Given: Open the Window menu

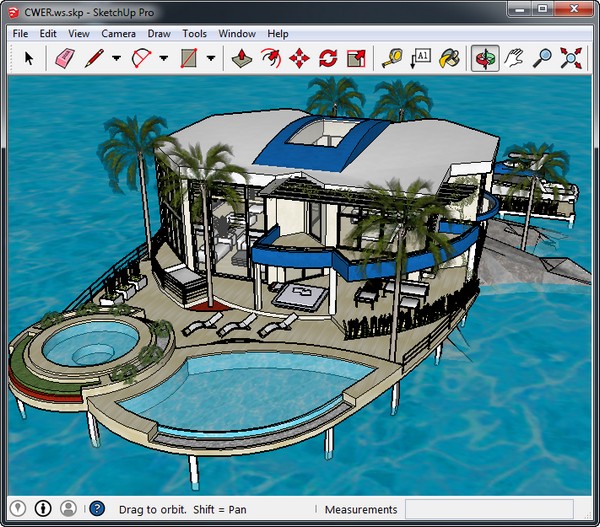Looking at the screenshot, I should 237,33.
